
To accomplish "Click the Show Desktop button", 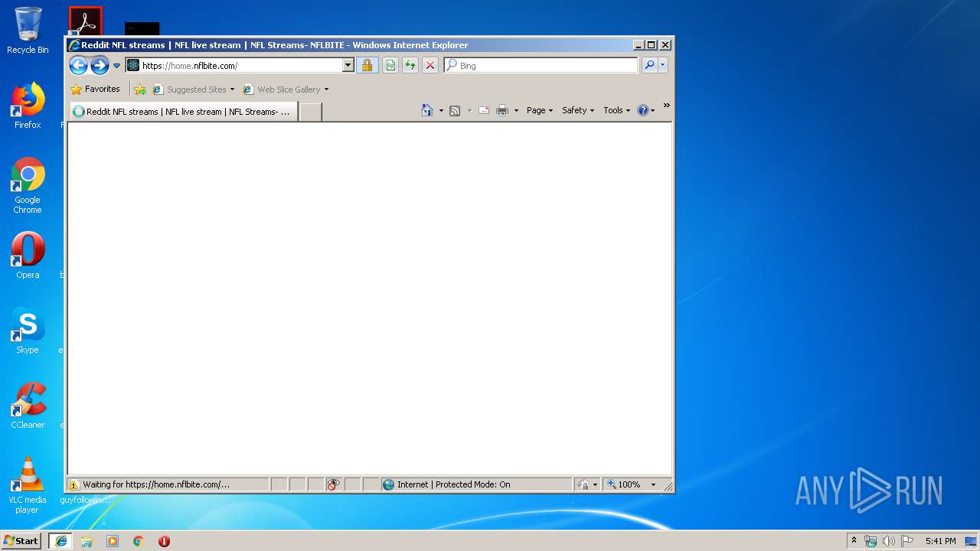I will pos(972,541).
